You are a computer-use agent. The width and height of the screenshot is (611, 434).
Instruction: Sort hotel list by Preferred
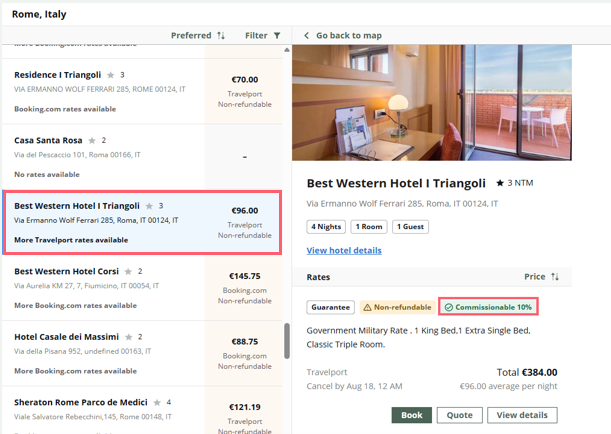[x=198, y=35]
